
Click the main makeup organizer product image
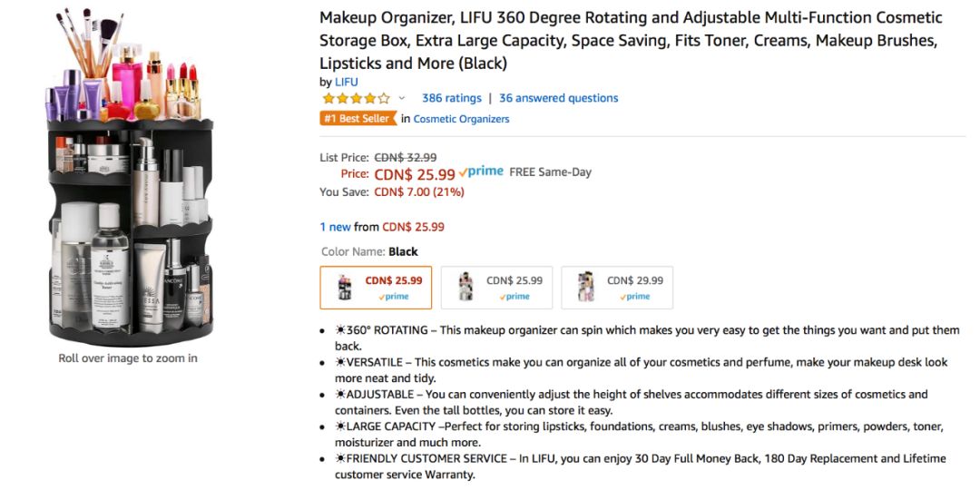pos(130,176)
